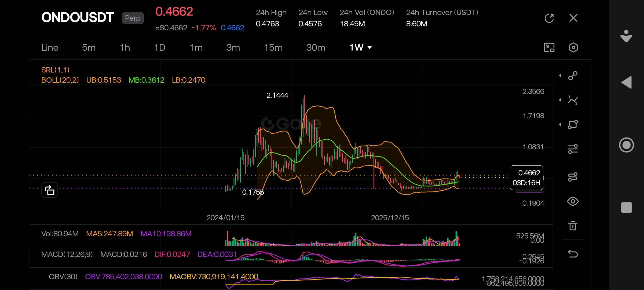Undo last drawing action
This screenshot has height=290, width=644.
click(x=573, y=254)
